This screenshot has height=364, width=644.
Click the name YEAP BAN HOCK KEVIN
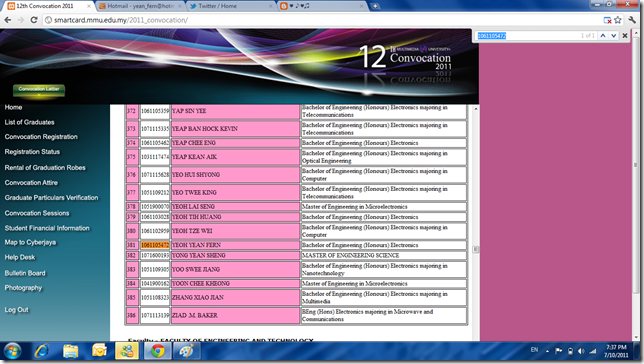(x=205, y=129)
